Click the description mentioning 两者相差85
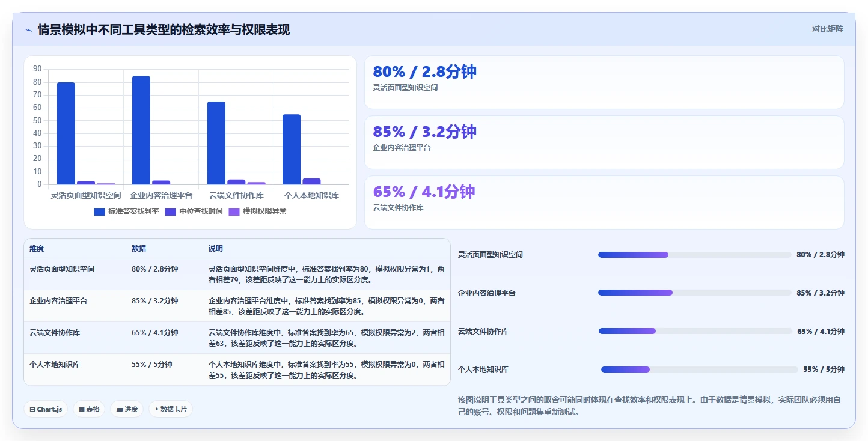This screenshot has width=868, height=441. (326, 306)
